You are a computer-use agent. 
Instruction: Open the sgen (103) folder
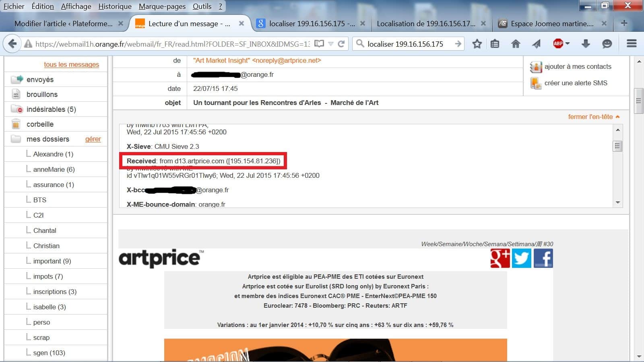tap(49, 353)
